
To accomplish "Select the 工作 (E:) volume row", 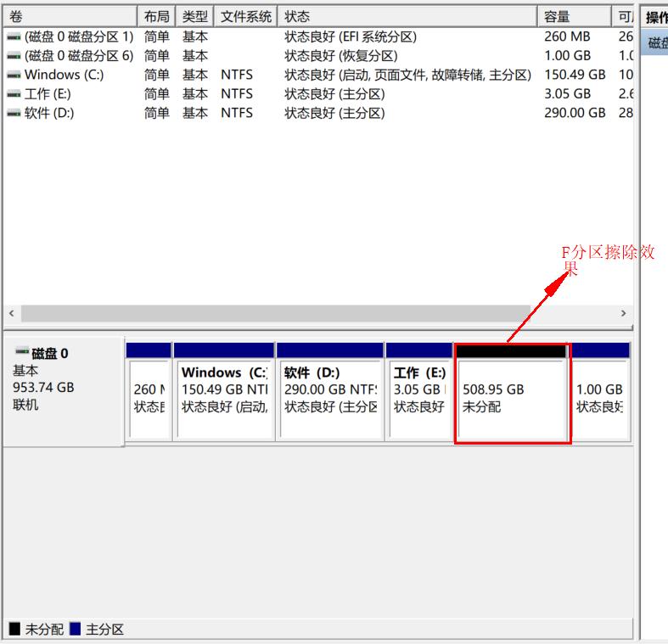I will [x=318, y=93].
